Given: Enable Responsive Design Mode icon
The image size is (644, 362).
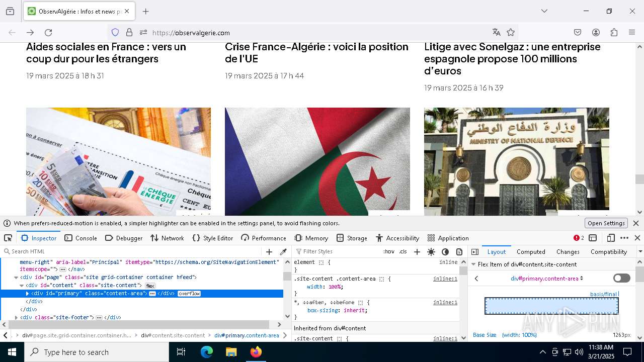Looking at the screenshot, I should point(611,238).
